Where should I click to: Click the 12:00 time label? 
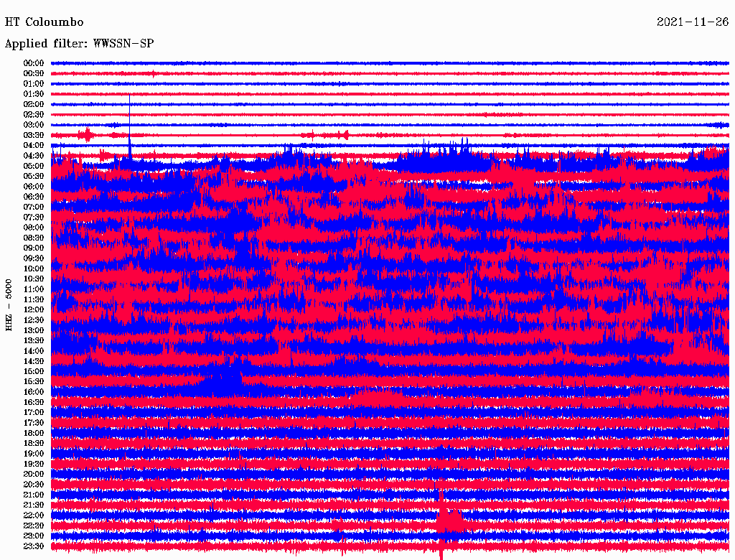pyautogui.click(x=34, y=309)
